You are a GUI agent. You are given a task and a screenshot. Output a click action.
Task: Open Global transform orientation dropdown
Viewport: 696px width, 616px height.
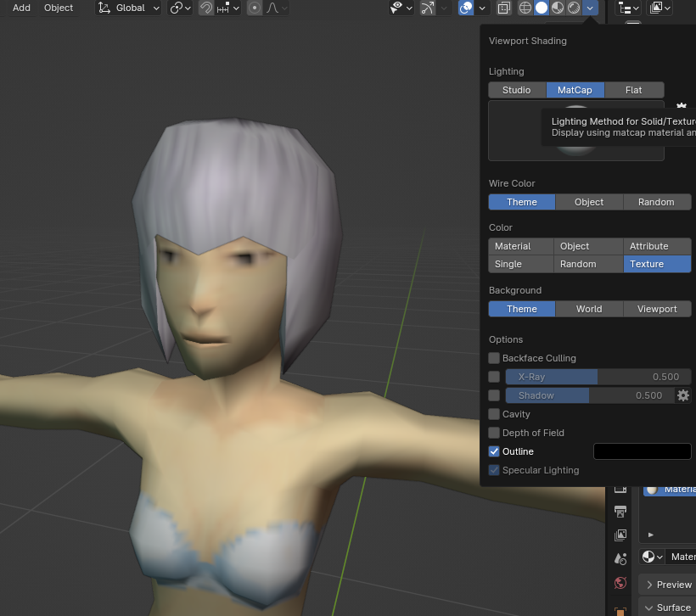coord(129,8)
